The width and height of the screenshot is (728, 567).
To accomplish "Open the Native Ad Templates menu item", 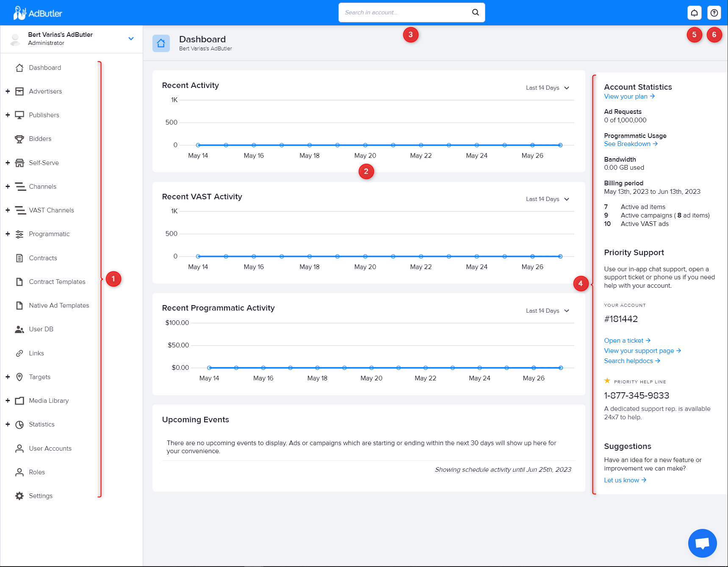I will (59, 305).
